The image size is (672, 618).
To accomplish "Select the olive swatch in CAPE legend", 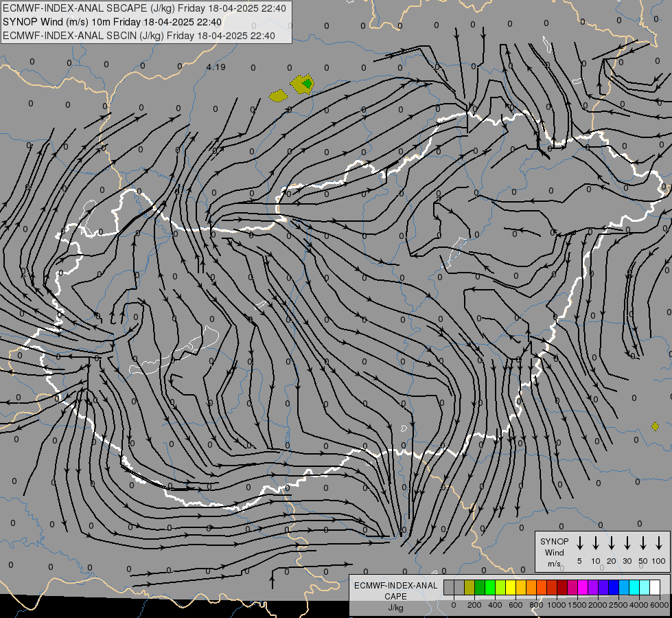I will pyautogui.click(x=470, y=588).
